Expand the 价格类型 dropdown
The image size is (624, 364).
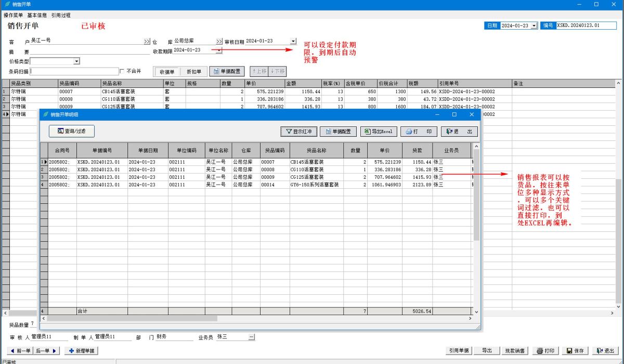(76, 61)
